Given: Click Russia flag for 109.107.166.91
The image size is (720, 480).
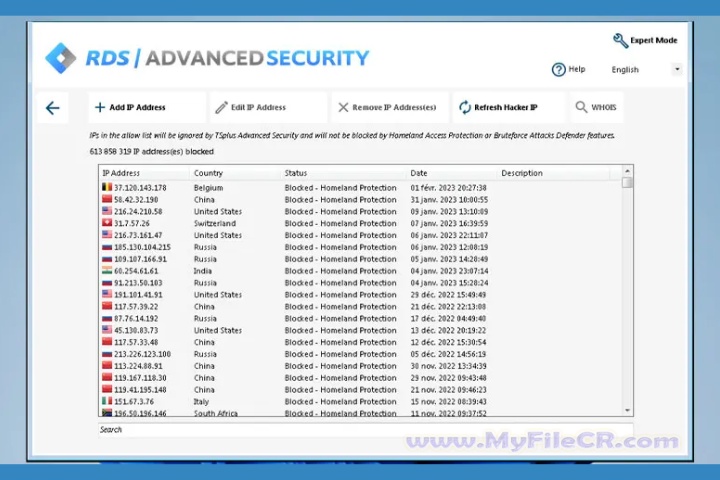Looking at the screenshot, I should (107, 259).
